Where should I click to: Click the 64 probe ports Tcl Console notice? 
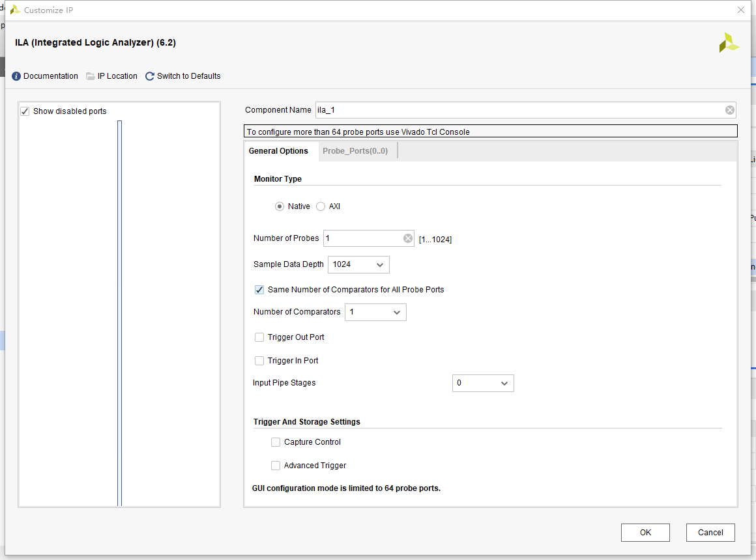pyautogui.click(x=490, y=132)
